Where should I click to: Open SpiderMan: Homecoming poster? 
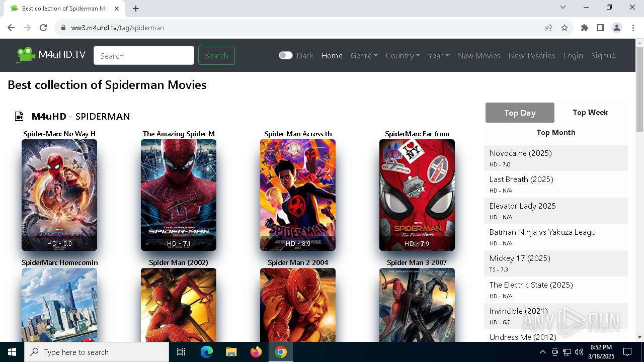click(x=59, y=305)
